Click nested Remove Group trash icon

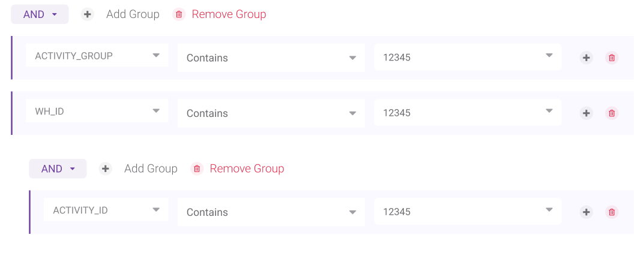pyautogui.click(x=197, y=169)
